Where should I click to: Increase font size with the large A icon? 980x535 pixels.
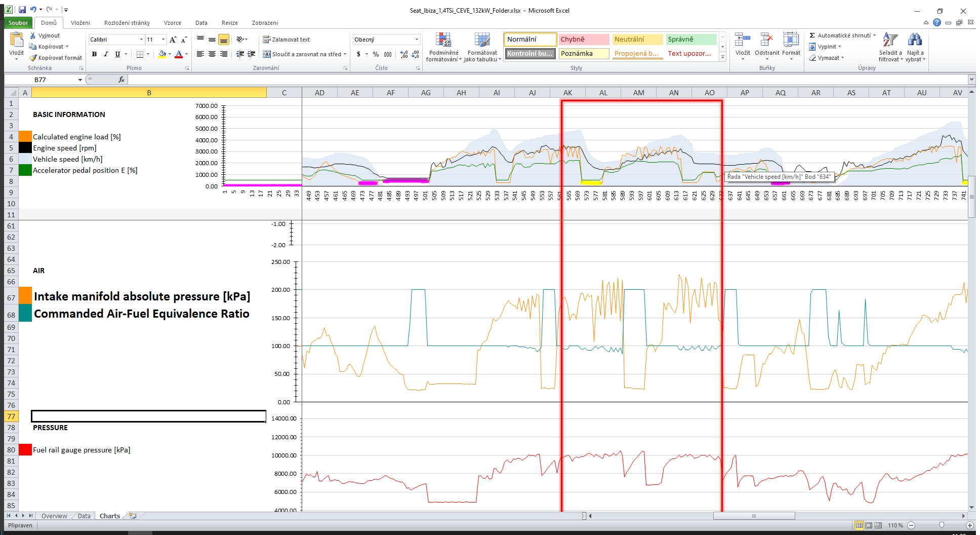pos(173,40)
